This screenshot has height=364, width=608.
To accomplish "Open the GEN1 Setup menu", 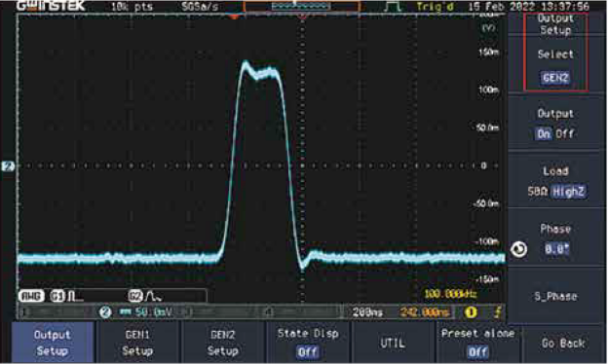I will pos(137,343).
